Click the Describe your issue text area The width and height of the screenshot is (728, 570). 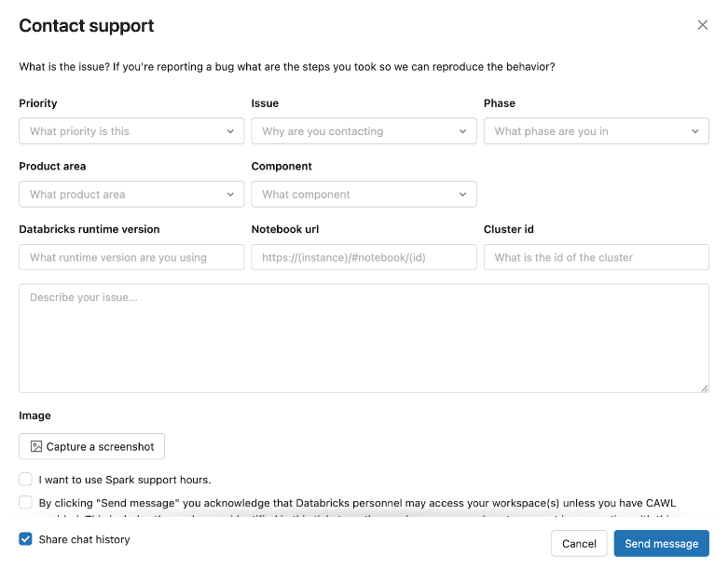pyautogui.click(x=364, y=338)
